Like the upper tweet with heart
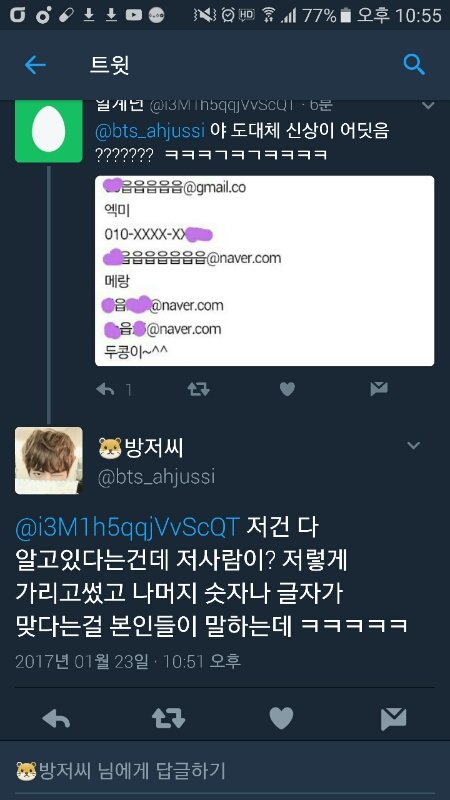The image size is (450, 800). tap(287, 390)
